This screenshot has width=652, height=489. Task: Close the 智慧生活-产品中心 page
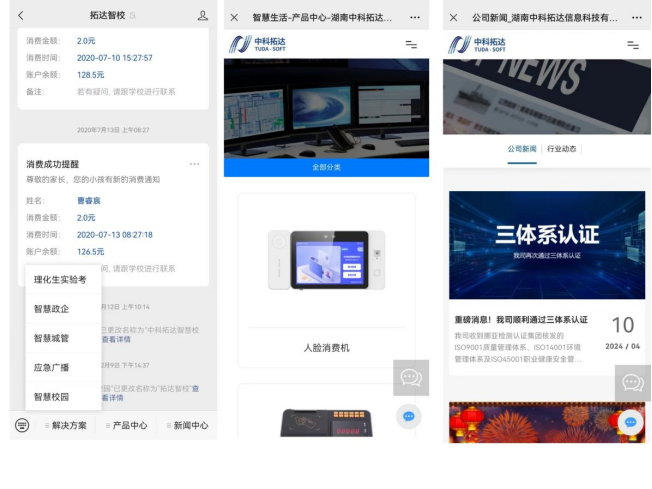pos(234,17)
